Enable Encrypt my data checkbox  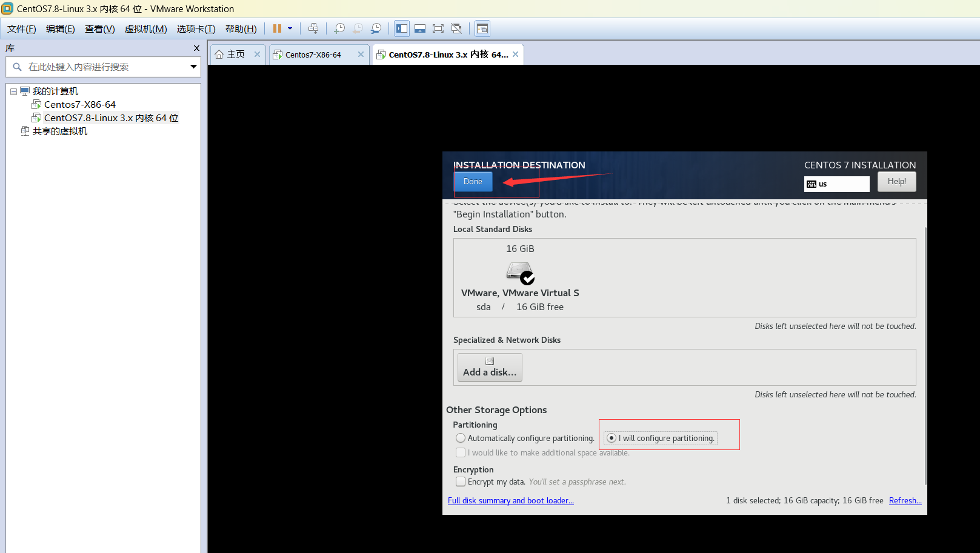click(x=461, y=482)
